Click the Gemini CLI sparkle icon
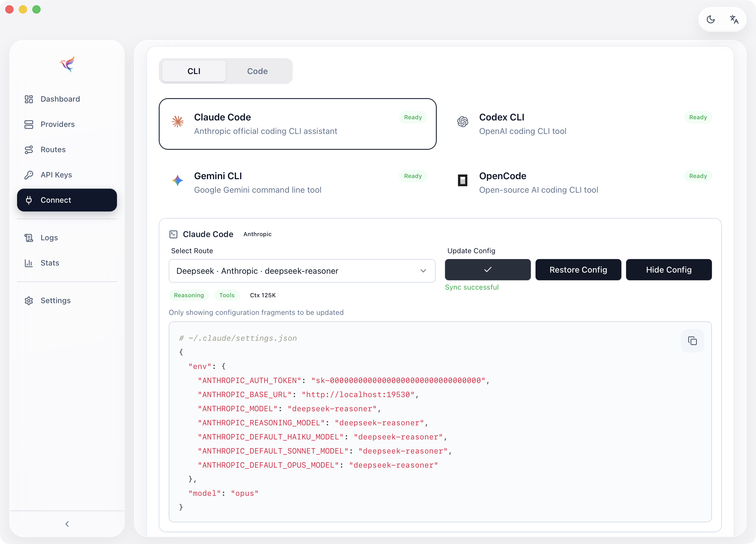 178,180
